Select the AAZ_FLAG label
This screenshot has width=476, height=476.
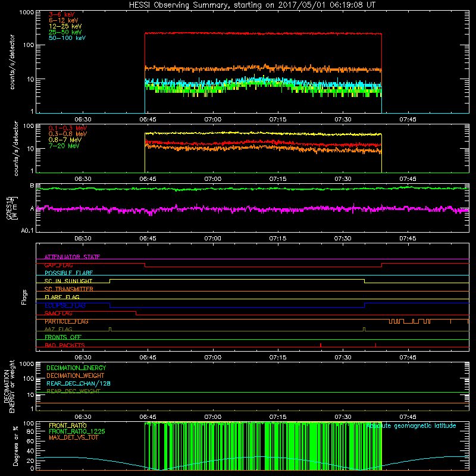tap(58, 329)
